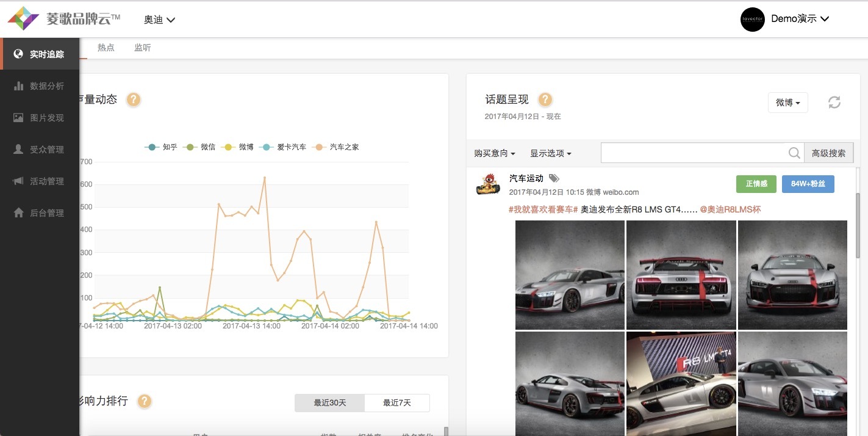Open second photo, R8 rear view

[681, 275]
